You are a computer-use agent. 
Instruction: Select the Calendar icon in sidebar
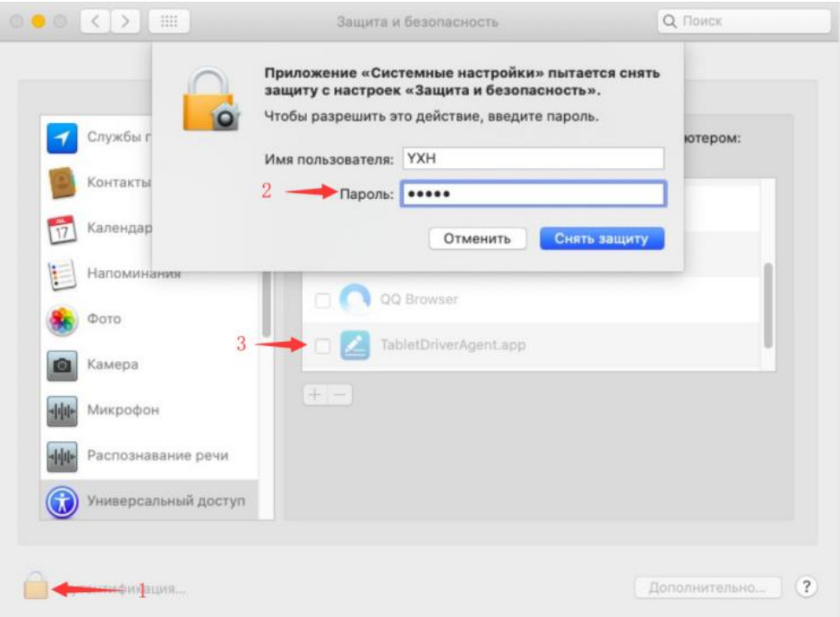[62, 229]
